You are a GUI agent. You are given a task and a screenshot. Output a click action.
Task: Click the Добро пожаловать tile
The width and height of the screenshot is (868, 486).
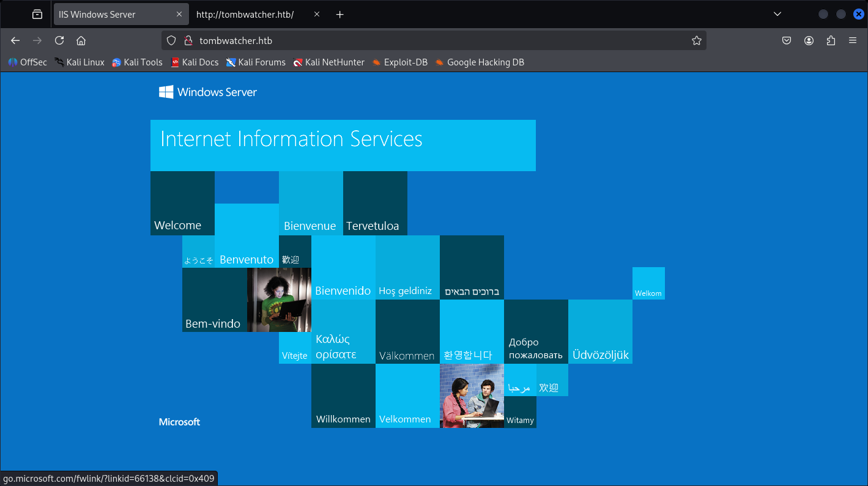pyautogui.click(x=536, y=331)
